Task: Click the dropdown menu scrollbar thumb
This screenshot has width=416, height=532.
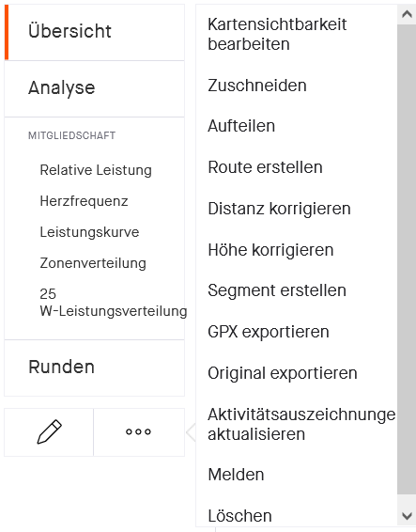Action: [407, 259]
